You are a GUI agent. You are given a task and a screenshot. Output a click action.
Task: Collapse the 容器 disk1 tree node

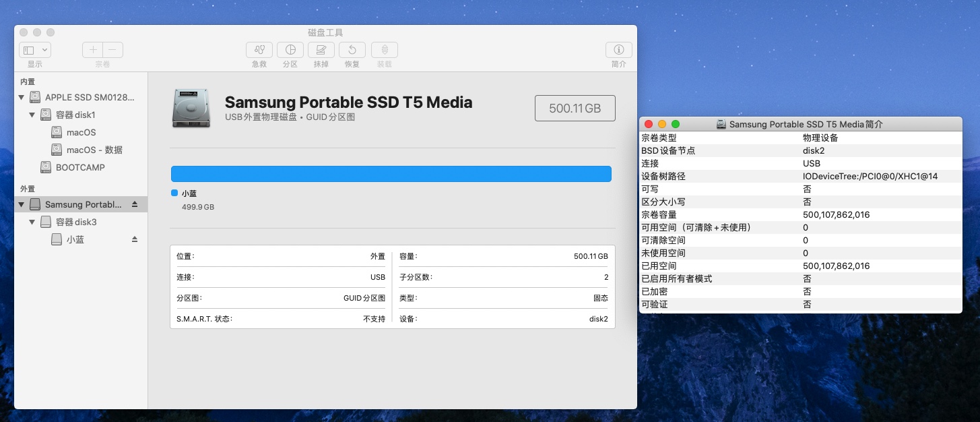pyautogui.click(x=32, y=115)
